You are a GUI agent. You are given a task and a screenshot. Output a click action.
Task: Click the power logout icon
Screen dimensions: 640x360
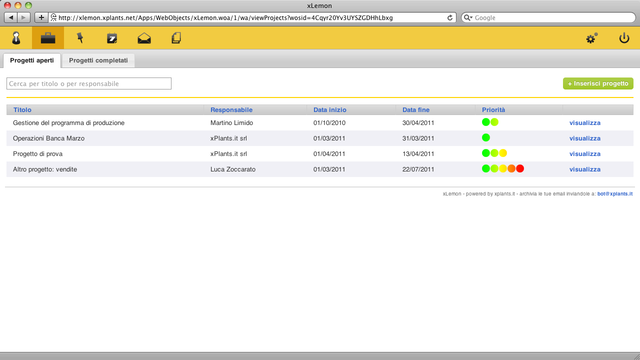624,38
